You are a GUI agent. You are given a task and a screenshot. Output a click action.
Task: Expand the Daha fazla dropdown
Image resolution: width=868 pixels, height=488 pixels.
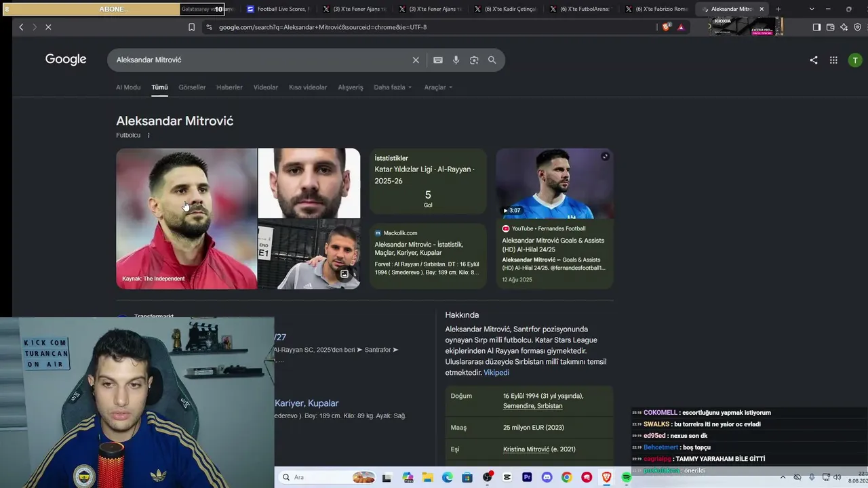click(393, 87)
